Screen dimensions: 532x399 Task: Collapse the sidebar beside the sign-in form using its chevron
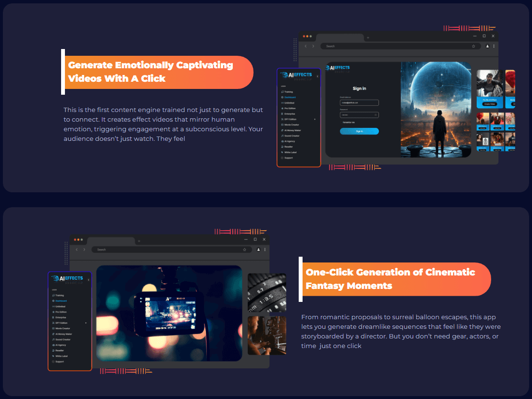[x=317, y=75]
